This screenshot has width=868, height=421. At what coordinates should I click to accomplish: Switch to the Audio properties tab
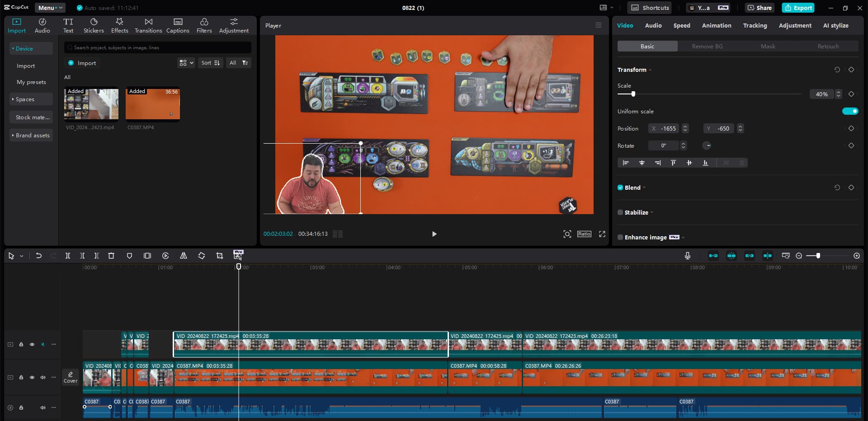(653, 25)
